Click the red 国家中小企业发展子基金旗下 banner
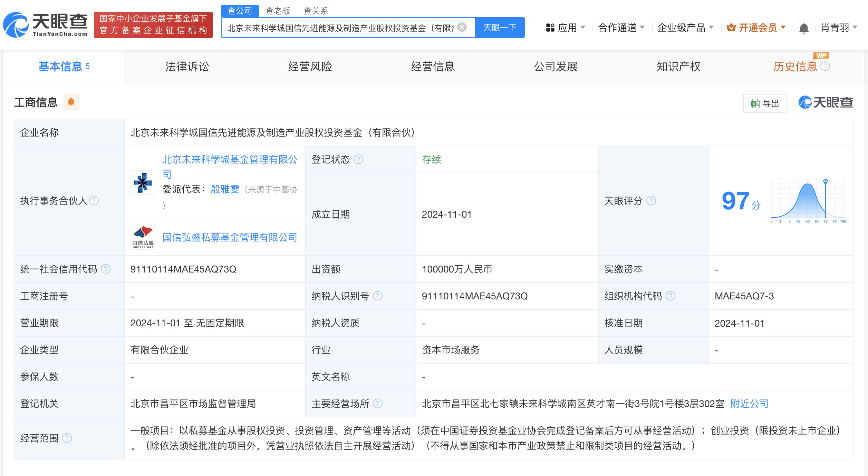 [153, 24]
